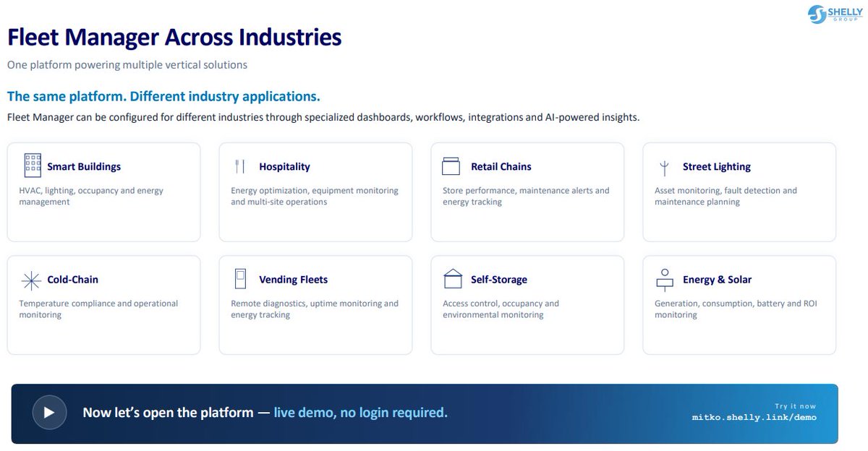Click the 'Fleet Manager can be configured' paragraph

[x=323, y=117]
